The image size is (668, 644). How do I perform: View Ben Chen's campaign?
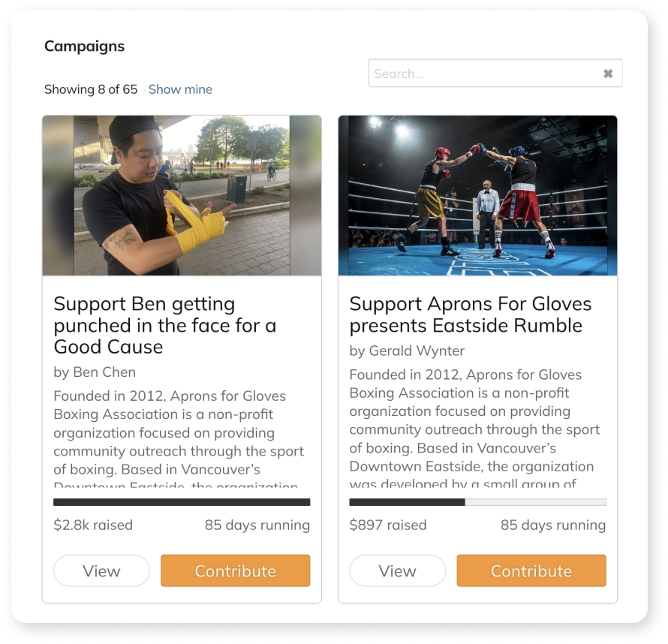(101, 570)
